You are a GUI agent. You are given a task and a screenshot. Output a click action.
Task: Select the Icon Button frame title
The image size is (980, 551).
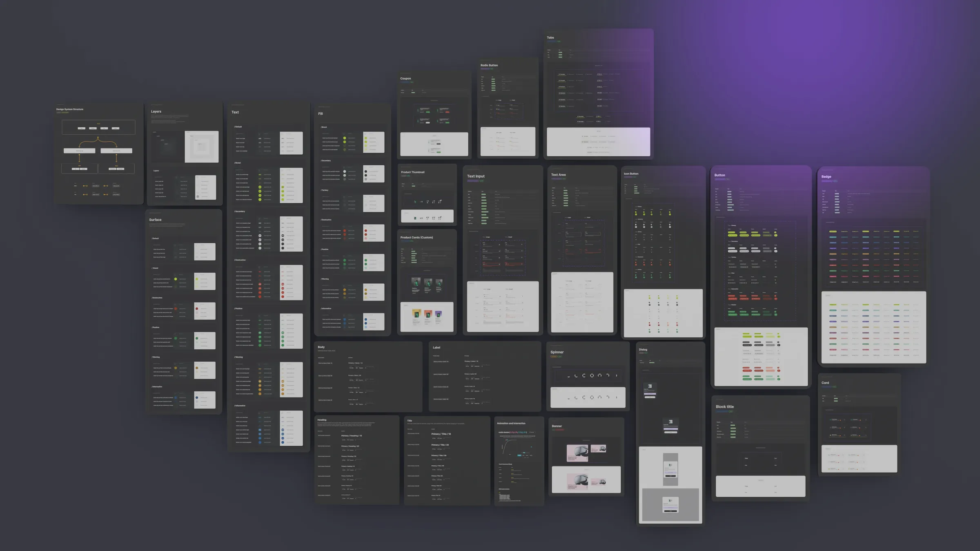pyautogui.click(x=631, y=174)
